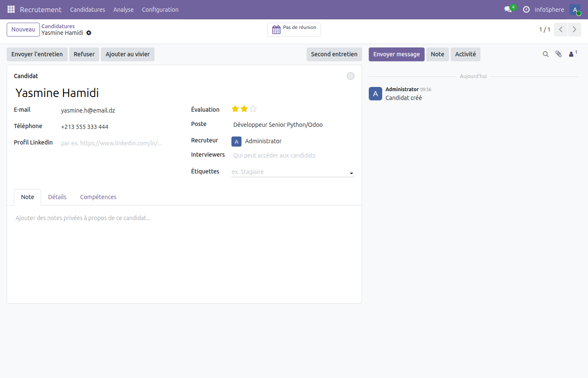This screenshot has width=588, height=378.
Task: Open record settings gear next to Yasmine Hamidi
Action: tap(89, 33)
